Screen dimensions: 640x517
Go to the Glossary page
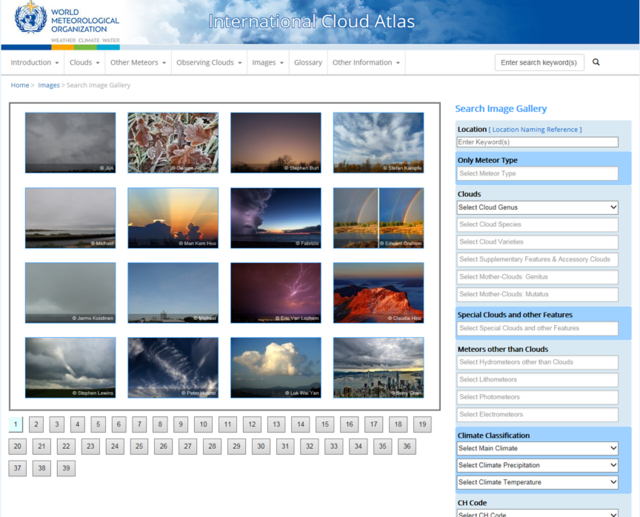308,62
